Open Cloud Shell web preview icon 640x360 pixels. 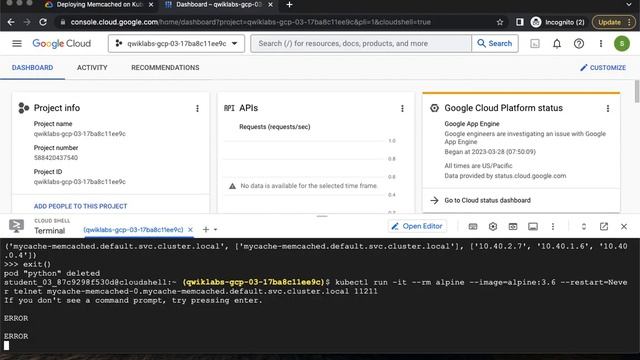pyautogui.click(x=513, y=227)
